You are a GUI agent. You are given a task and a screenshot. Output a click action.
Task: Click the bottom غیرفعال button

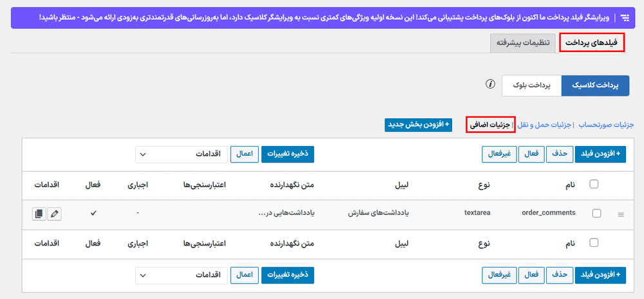click(x=499, y=275)
